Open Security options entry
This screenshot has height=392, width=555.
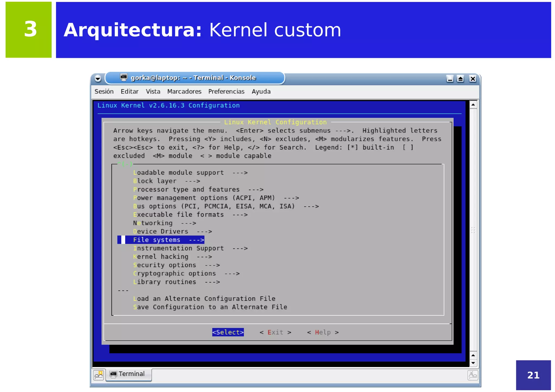tap(176, 265)
